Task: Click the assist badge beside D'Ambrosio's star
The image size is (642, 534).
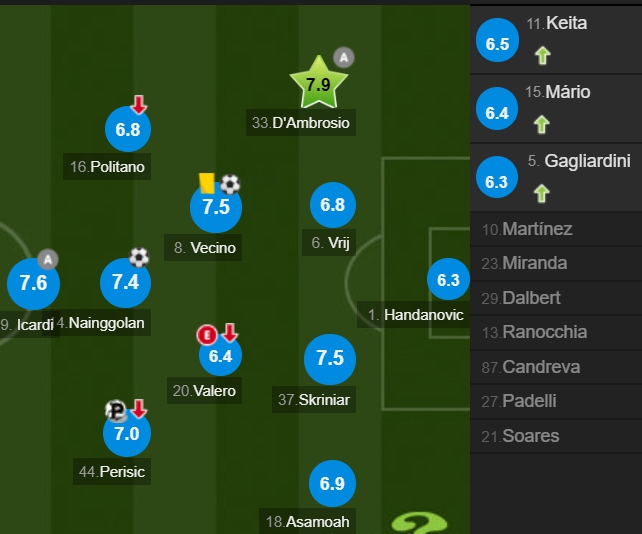Action: click(x=344, y=57)
